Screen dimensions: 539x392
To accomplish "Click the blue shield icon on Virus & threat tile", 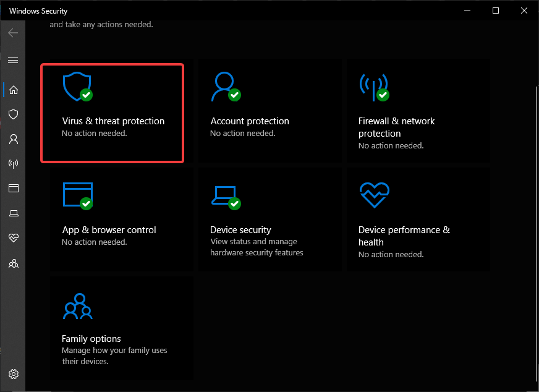I will pyautogui.click(x=76, y=87).
